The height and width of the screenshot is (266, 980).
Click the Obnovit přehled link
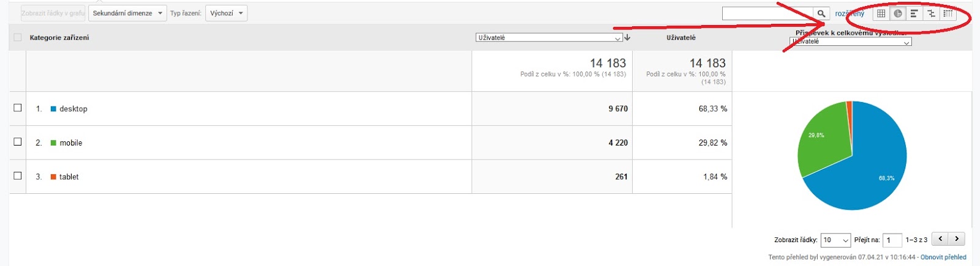[943, 257]
